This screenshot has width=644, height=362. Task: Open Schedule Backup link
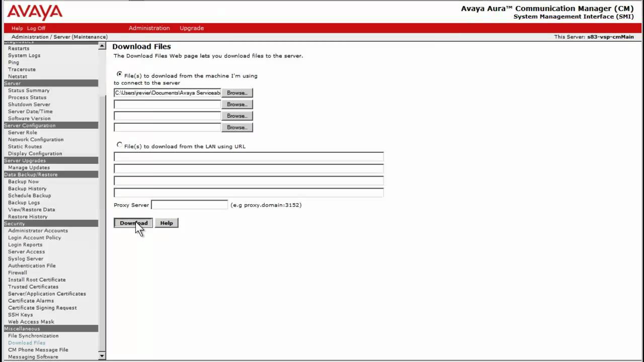[29, 196]
